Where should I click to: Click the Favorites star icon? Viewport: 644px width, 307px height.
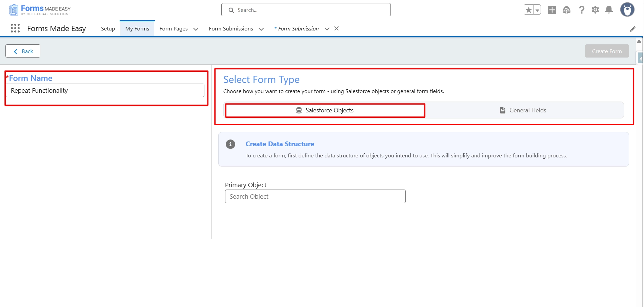click(x=528, y=10)
